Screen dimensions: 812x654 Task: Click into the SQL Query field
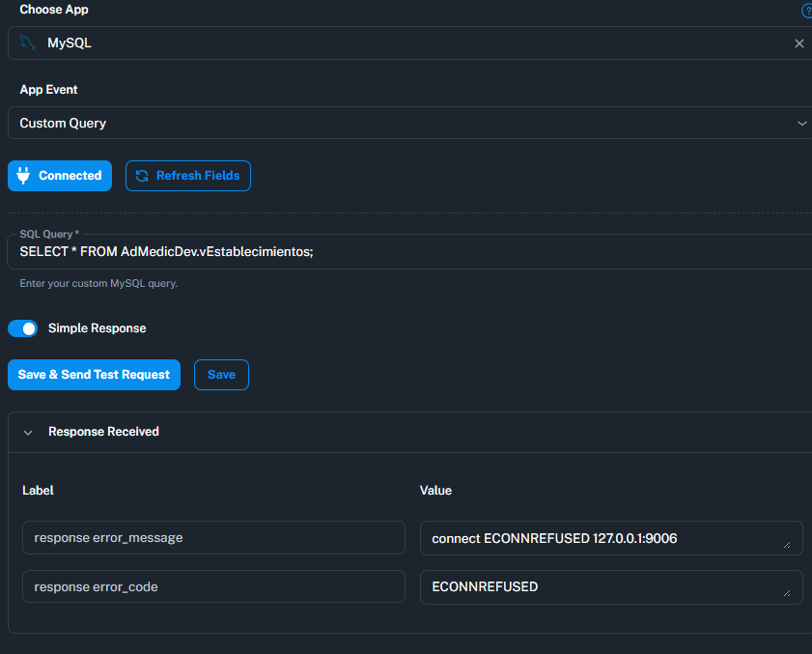click(409, 251)
